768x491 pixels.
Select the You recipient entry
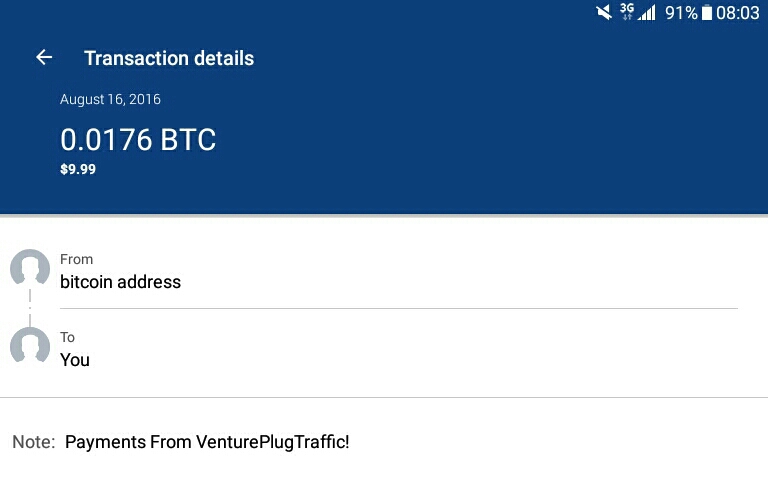pyautogui.click(x=75, y=360)
